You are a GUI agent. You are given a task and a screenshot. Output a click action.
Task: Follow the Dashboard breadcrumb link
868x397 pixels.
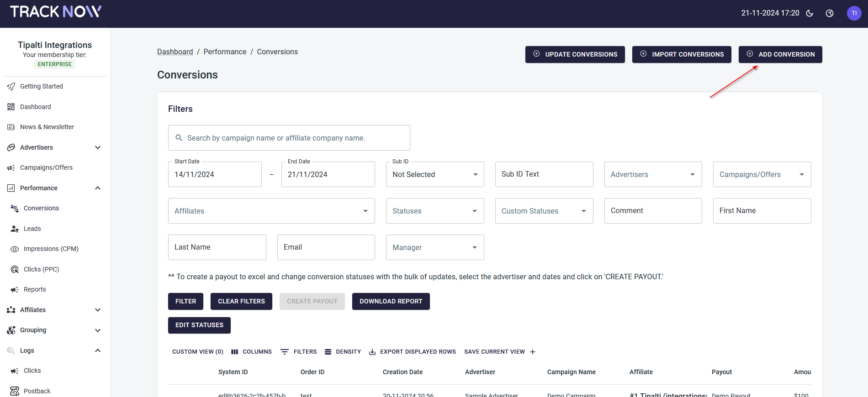pos(175,52)
